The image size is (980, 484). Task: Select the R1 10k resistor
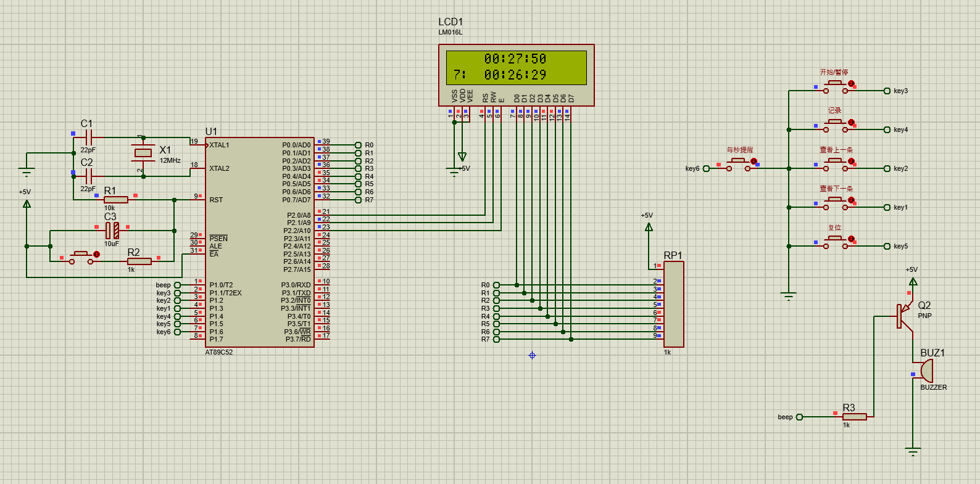click(x=116, y=200)
